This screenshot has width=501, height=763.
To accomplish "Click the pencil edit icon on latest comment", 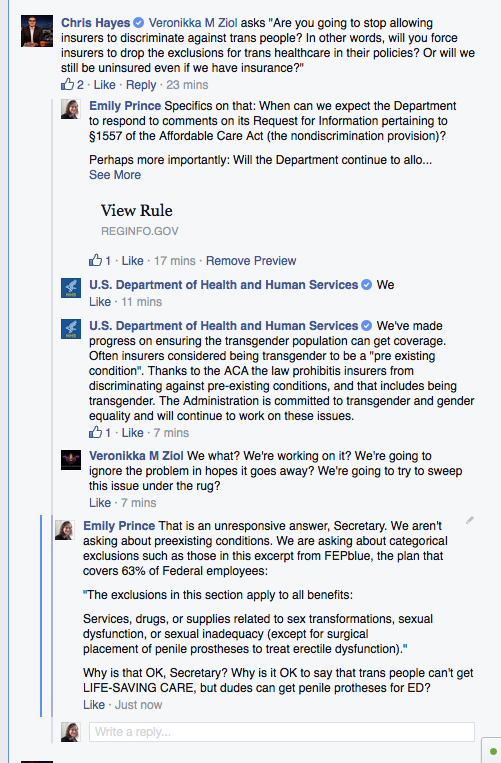I will click(x=469, y=520).
